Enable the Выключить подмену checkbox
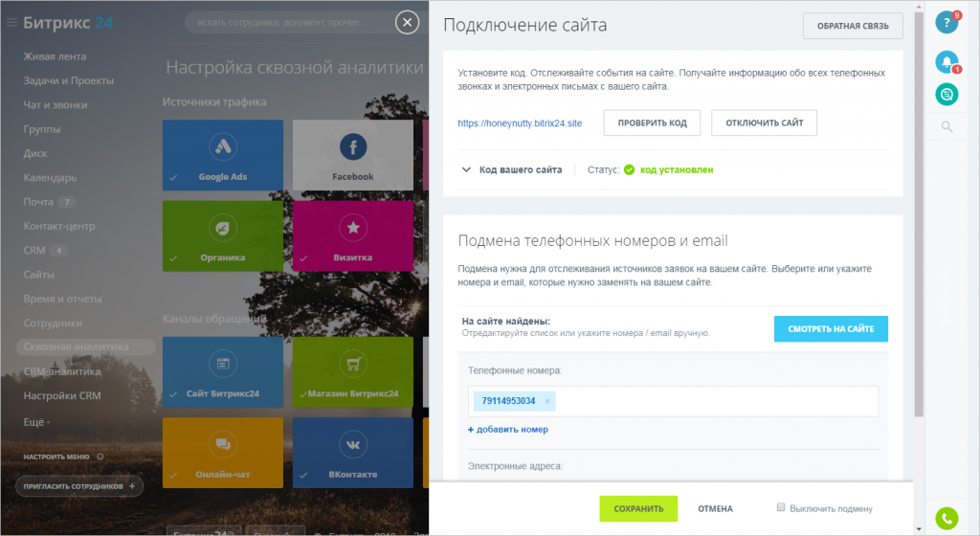The image size is (980, 536). click(x=782, y=507)
